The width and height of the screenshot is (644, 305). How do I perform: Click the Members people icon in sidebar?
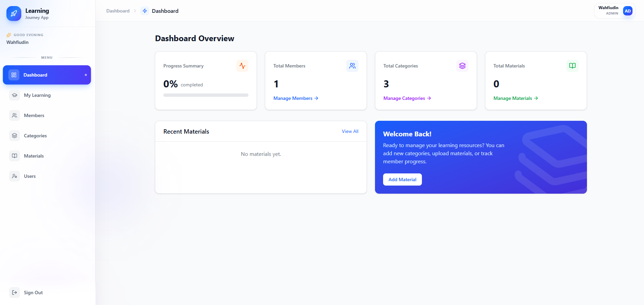15,115
